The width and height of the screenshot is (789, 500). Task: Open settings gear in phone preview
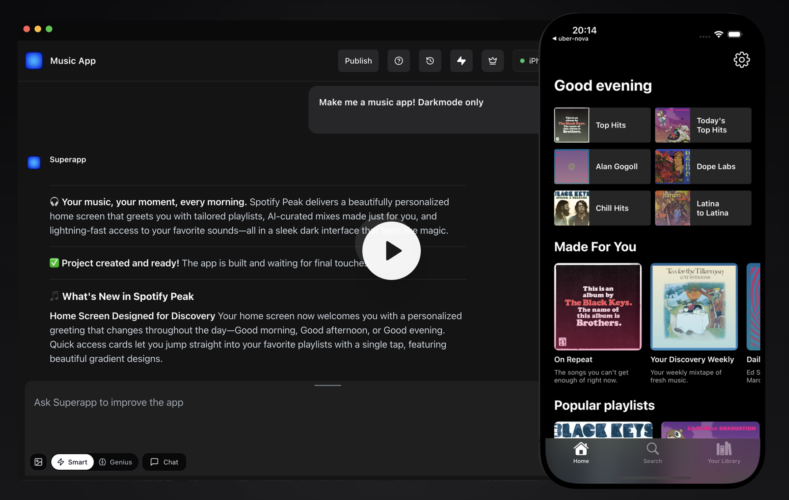click(741, 60)
